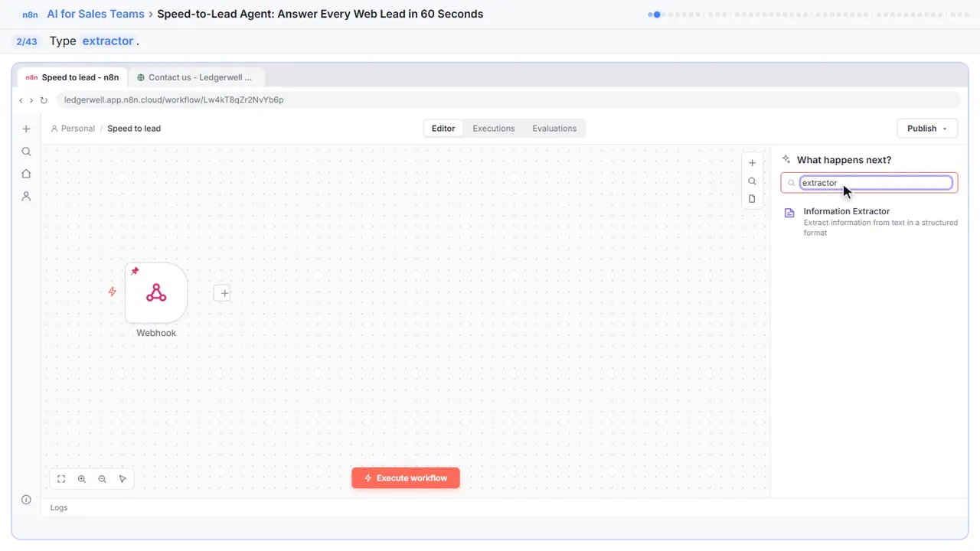Click the lightning trigger icon beside Webhook
The width and height of the screenshot is (980, 551).
point(113,292)
